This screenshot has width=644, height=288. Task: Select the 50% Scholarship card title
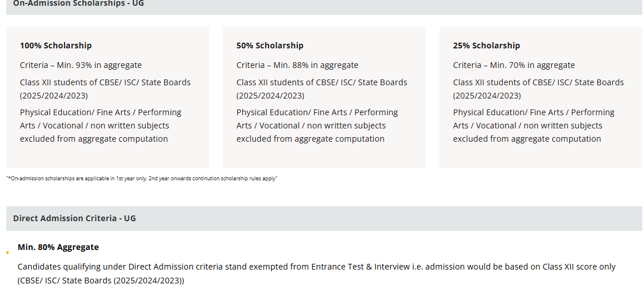pos(270,46)
